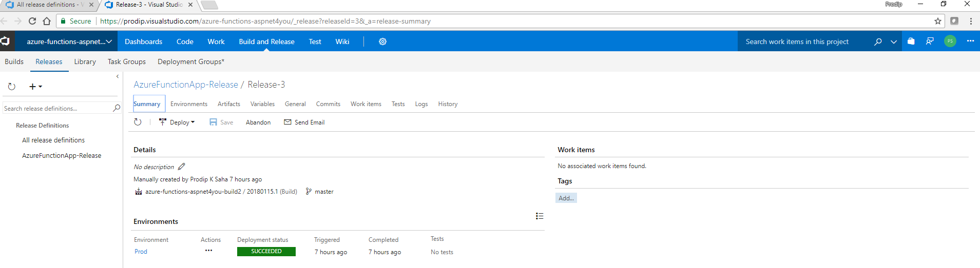Click the browser home button

pos(47,21)
